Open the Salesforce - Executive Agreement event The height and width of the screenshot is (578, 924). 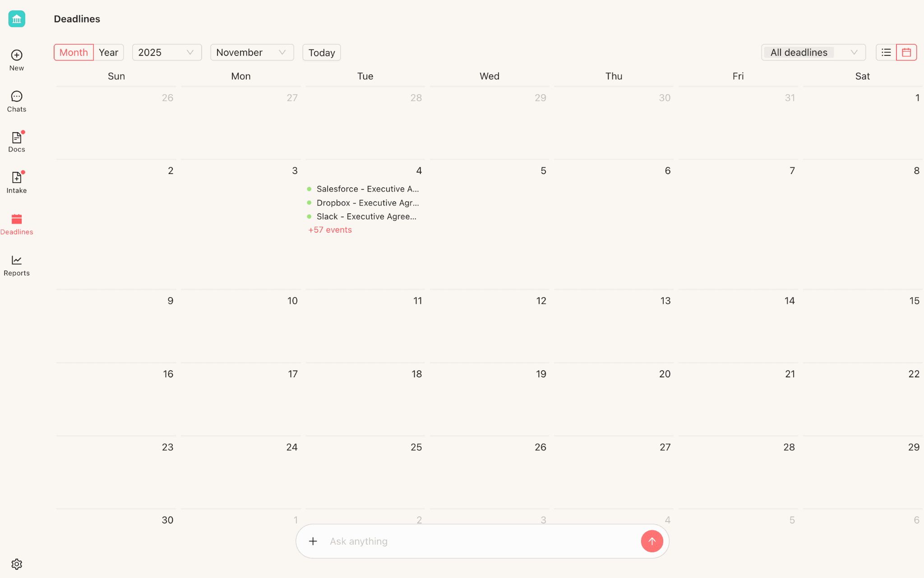tap(367, 189)
